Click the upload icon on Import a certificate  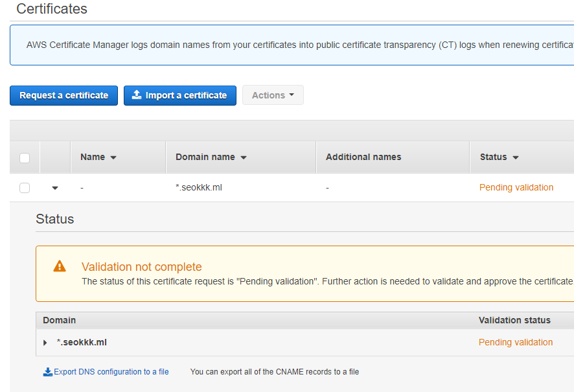point(137,95)
